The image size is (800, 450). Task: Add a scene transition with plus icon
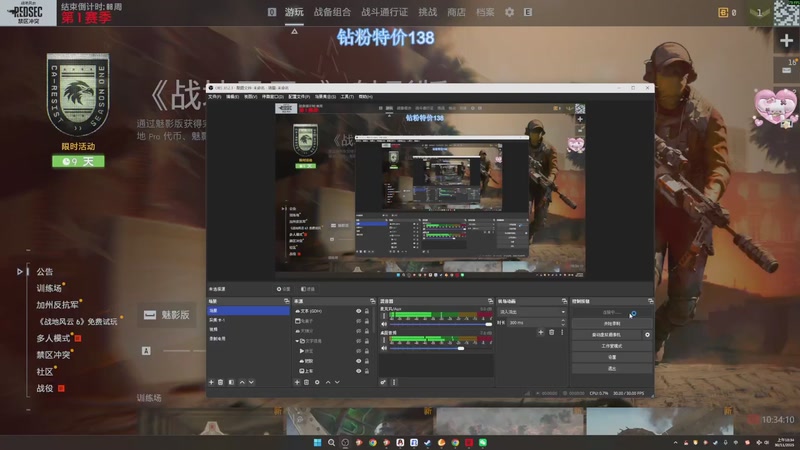[540, 332]
